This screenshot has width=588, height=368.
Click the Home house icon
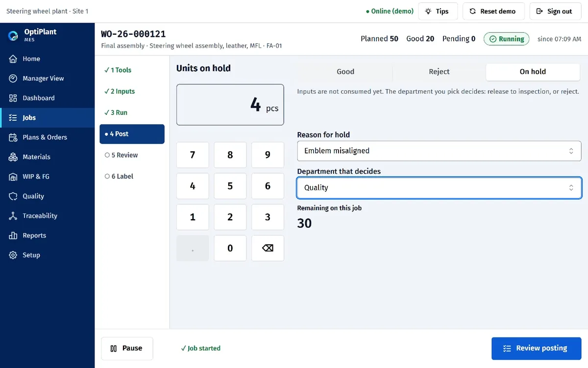(x=13, y=59)
